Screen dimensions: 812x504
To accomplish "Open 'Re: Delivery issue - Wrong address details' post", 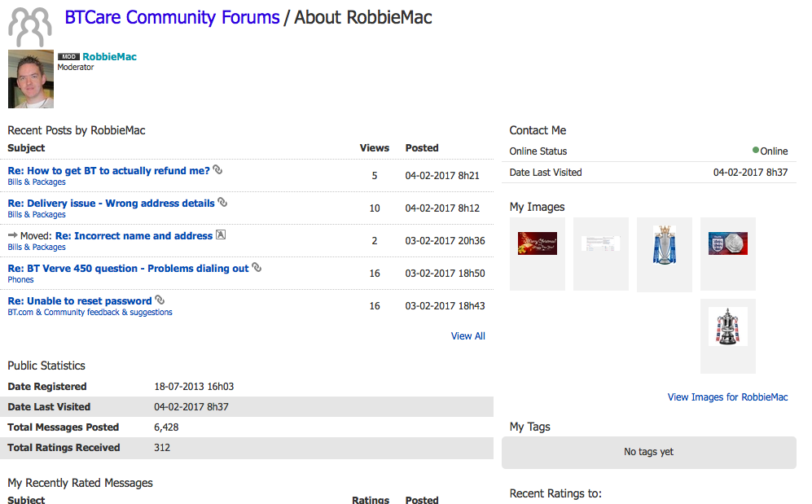I will tap(111, 204).
